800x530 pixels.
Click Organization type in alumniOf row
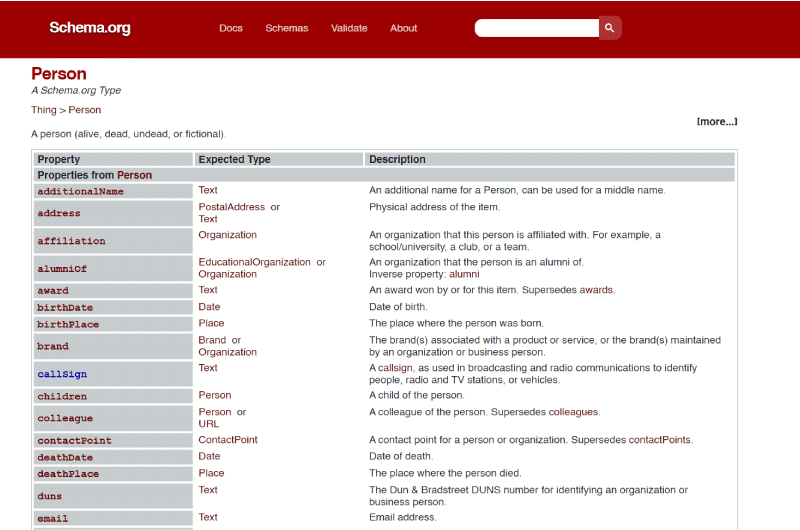tap(228, 274)
